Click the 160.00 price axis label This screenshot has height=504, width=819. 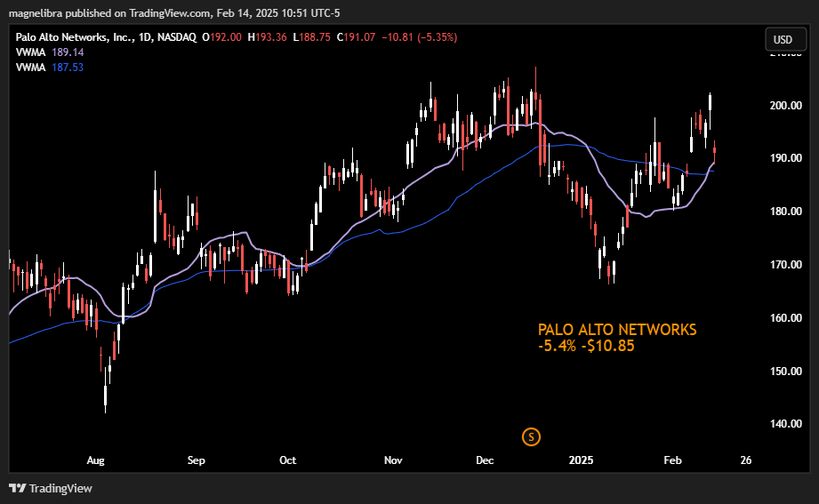click(x=785, y=317)
